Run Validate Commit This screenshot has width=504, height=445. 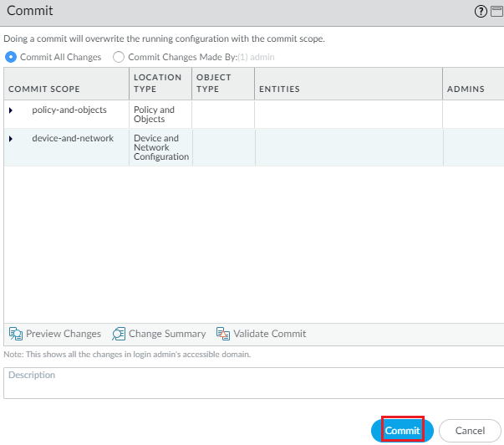coord(261,334)
